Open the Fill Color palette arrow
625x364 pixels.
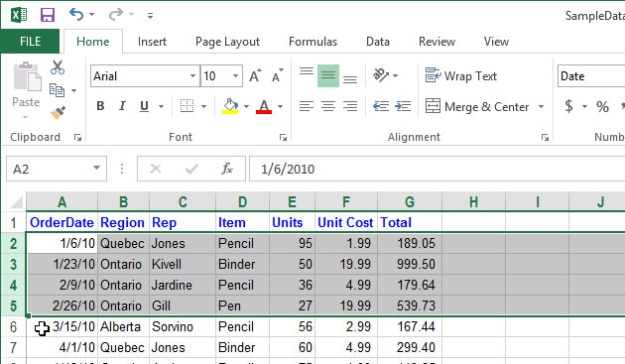click(x=246, y=106)
